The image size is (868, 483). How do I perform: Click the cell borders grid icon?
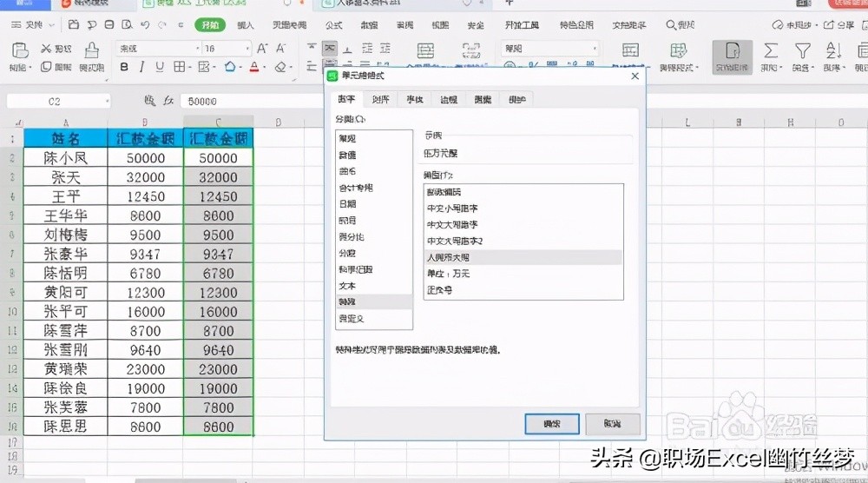pos(179,67)
